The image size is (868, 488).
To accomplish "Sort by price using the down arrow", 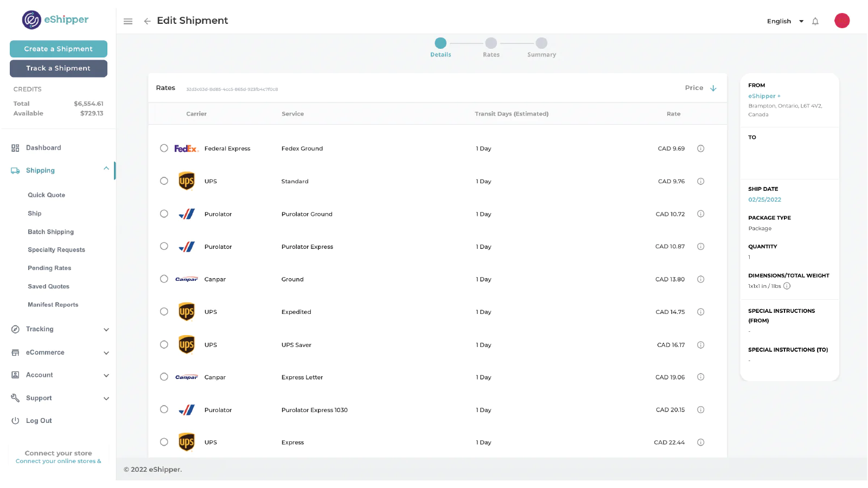I will coord(713,88).
